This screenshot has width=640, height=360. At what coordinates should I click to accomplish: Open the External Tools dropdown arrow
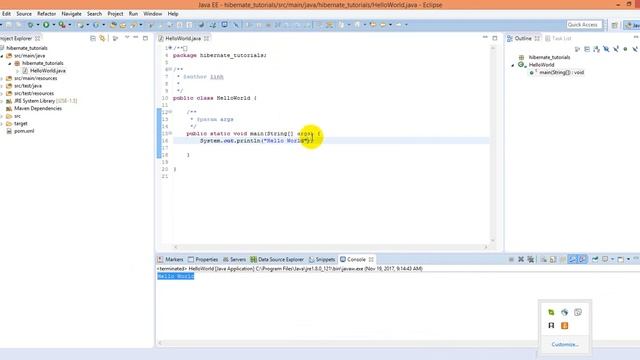(69, 25)
